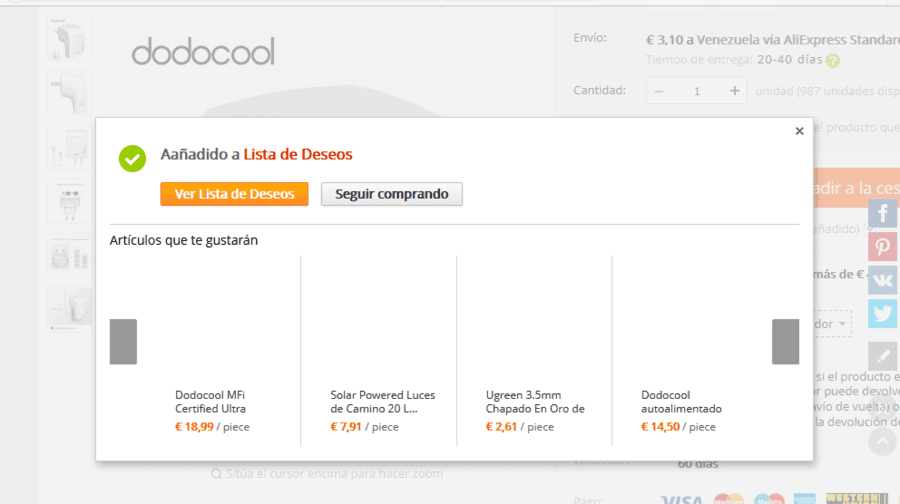This screenshot has height=504, width=900.
Task: Click Ver Lista de Deseos button
Action: coord(234,194)
